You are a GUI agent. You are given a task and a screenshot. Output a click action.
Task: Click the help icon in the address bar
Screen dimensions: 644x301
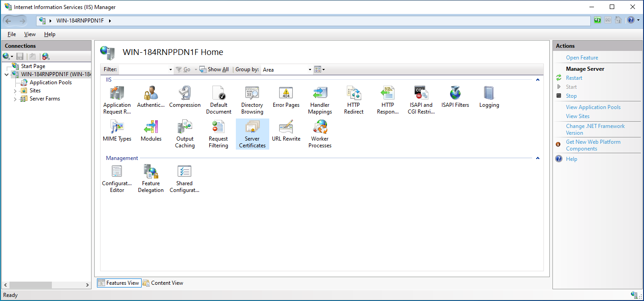(630, 20)
